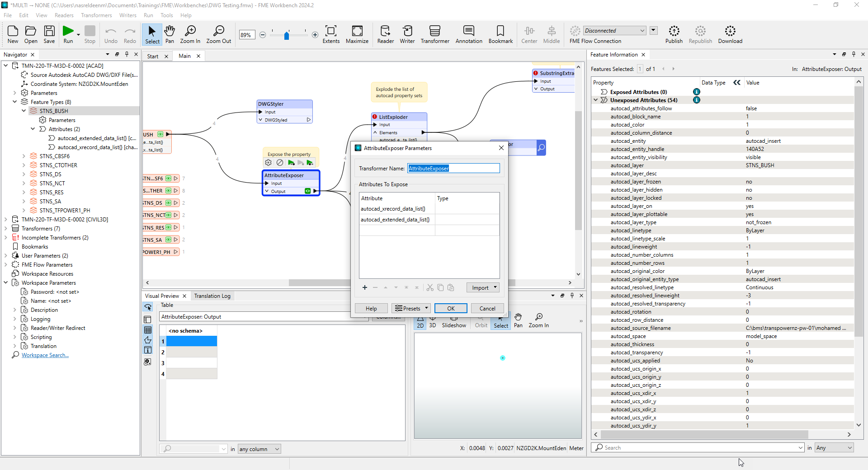Activate the Pan hand tool in main toolbar
Image resolution: width=868 pixels, height=470 pixels.
coord(170,34)
